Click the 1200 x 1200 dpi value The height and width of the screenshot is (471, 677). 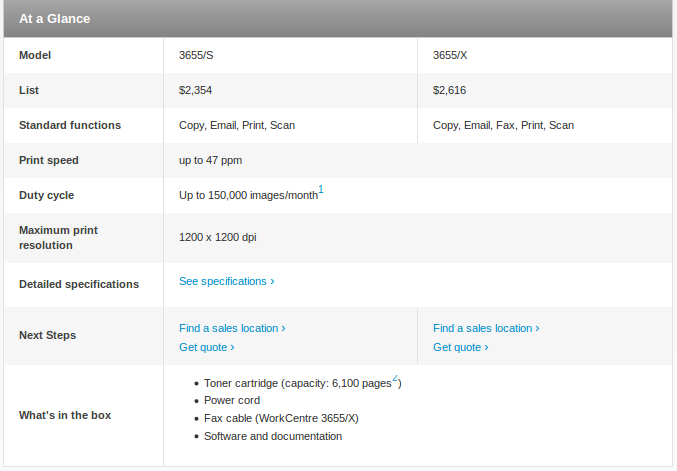pyautogui.click(x=218, y=237)
